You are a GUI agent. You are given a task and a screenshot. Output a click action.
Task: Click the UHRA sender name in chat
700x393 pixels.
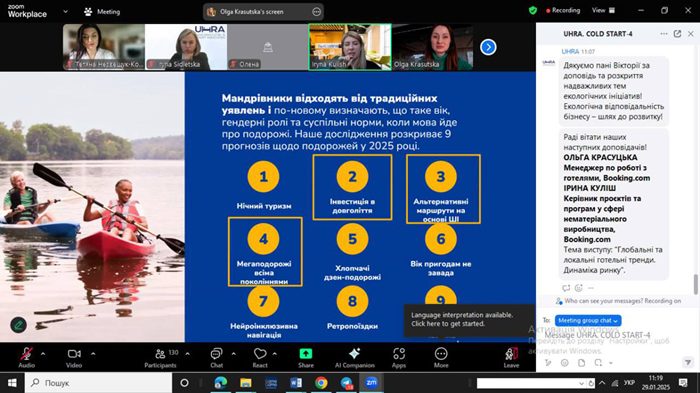point(570,51)
